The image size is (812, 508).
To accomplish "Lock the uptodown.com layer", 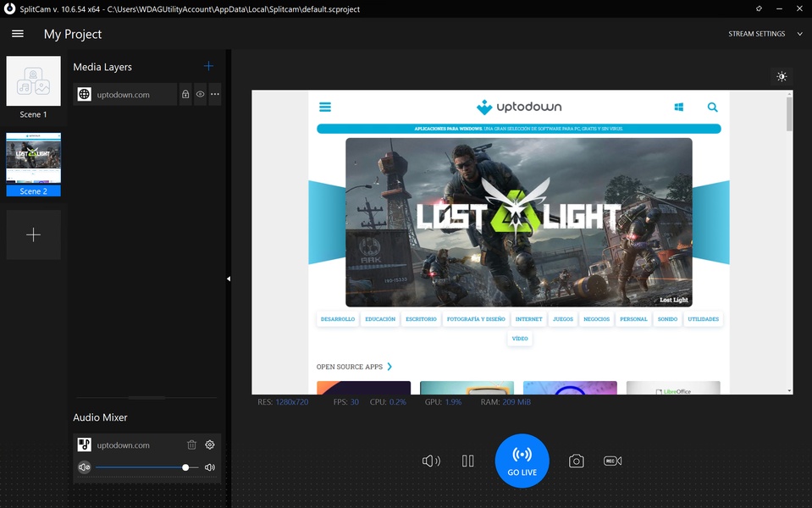I will point(185,95).
